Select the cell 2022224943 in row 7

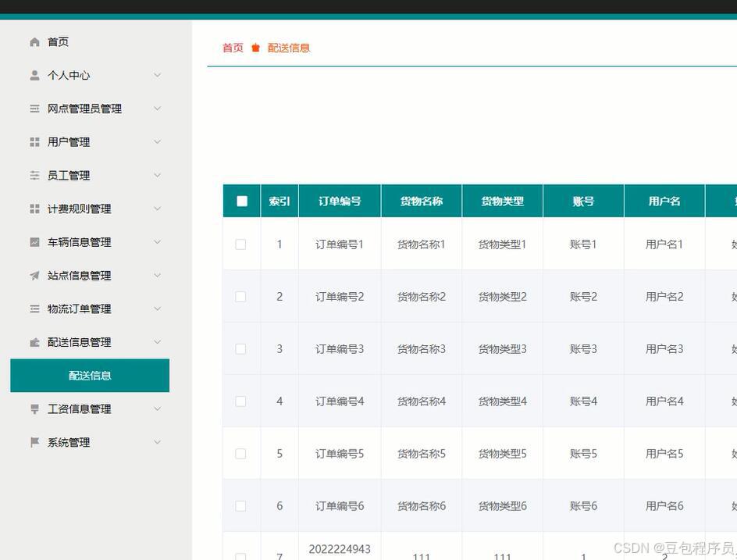click(340, 549)
